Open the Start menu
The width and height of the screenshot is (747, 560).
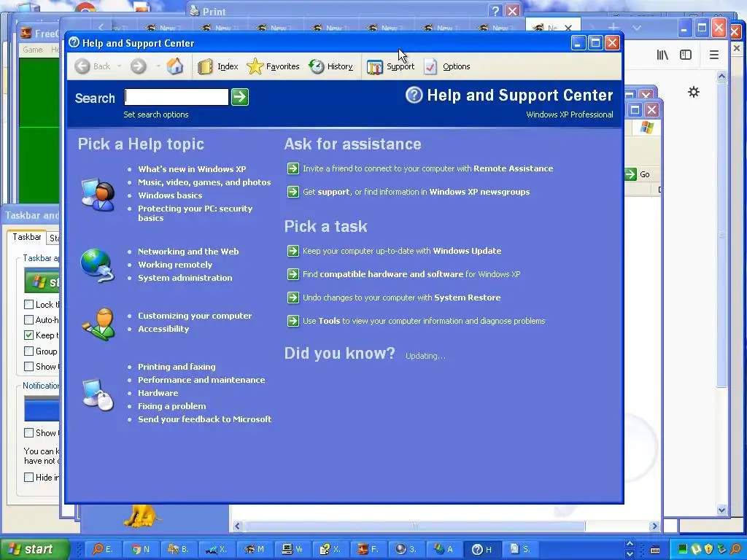(35, 549)
